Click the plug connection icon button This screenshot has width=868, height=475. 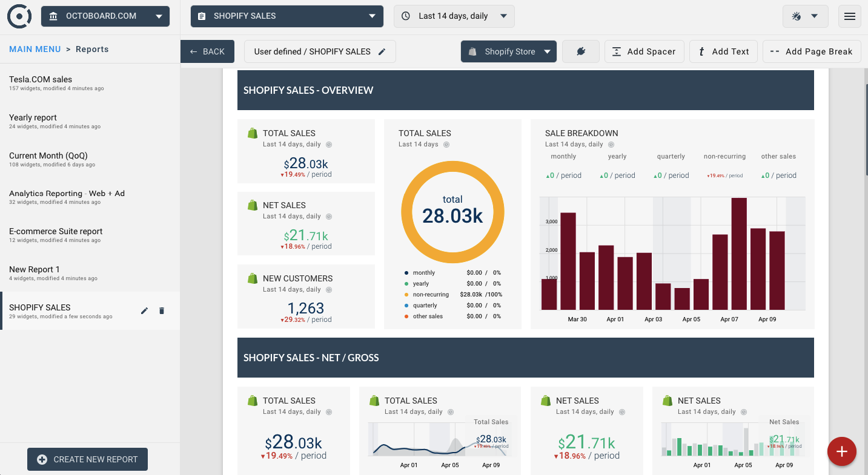click(x=581, y=51)
